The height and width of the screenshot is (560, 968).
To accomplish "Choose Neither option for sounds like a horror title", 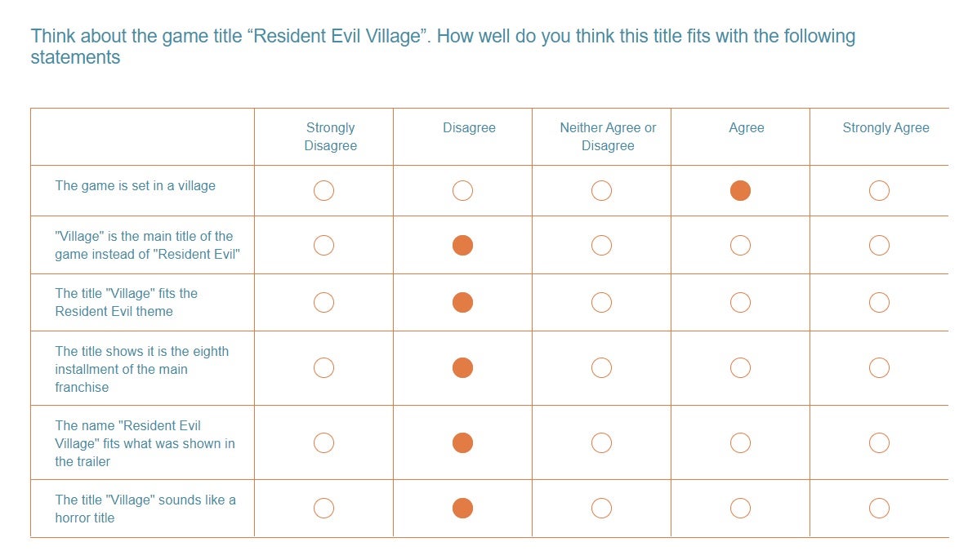I will coord(601,509).
